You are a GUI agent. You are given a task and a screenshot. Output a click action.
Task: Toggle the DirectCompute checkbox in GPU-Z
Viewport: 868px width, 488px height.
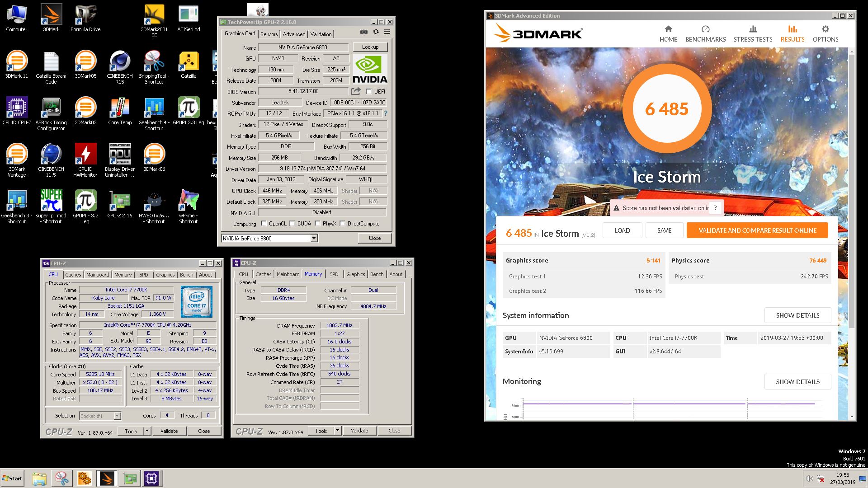coord(343,224)
